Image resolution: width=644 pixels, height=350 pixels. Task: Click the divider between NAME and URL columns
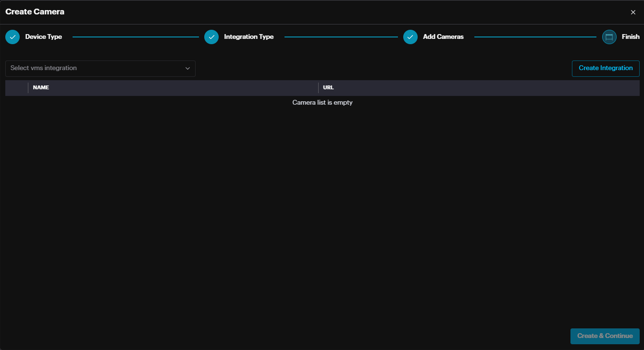click(318, 88)
